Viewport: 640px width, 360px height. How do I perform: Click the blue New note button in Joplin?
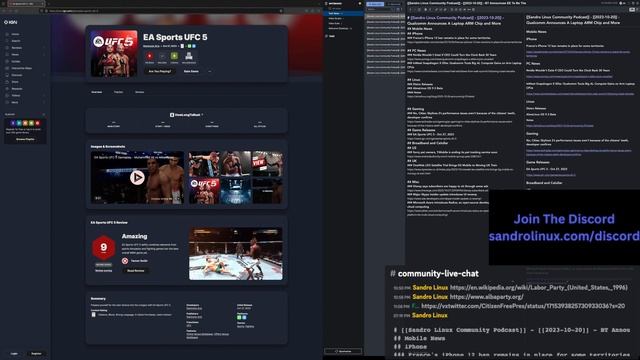(375, 4)
